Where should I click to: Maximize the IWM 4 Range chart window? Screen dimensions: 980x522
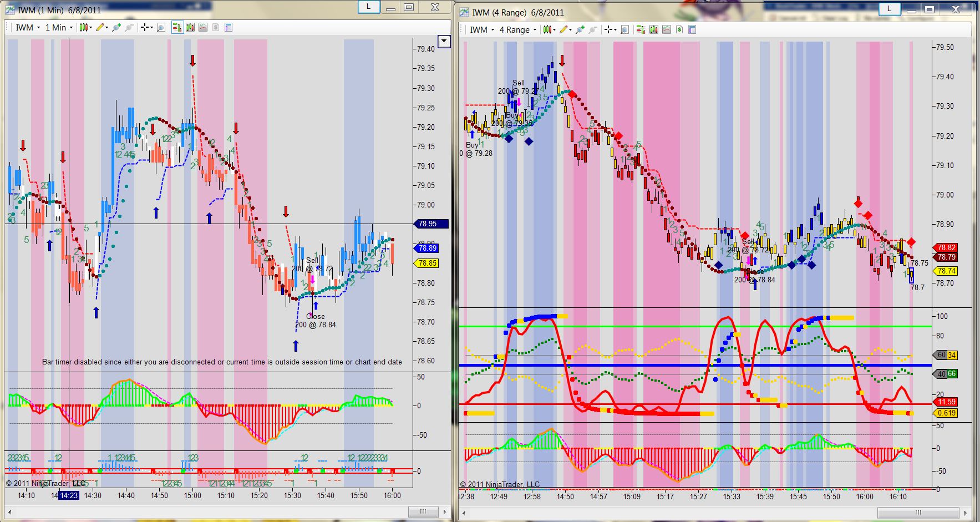[x=930, y=9]
